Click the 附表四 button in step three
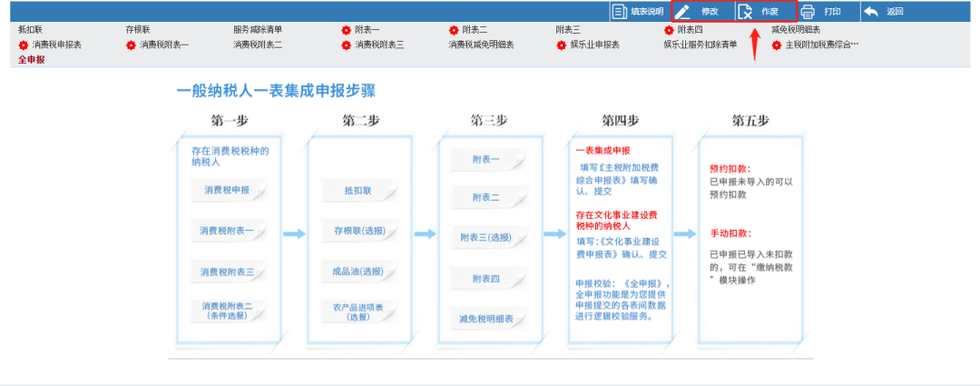This screenshot has width=980, height=386. (x=487, y=279)
